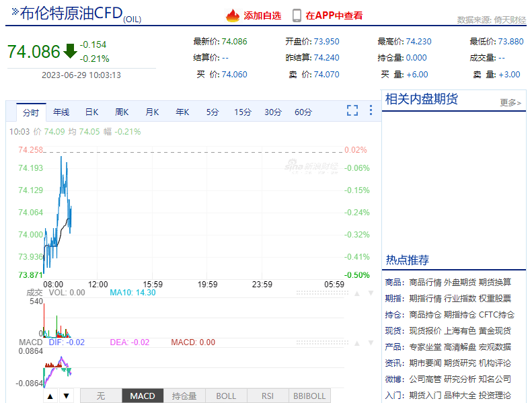Click the dotted drag handle in volume panel

click(322, 293)
